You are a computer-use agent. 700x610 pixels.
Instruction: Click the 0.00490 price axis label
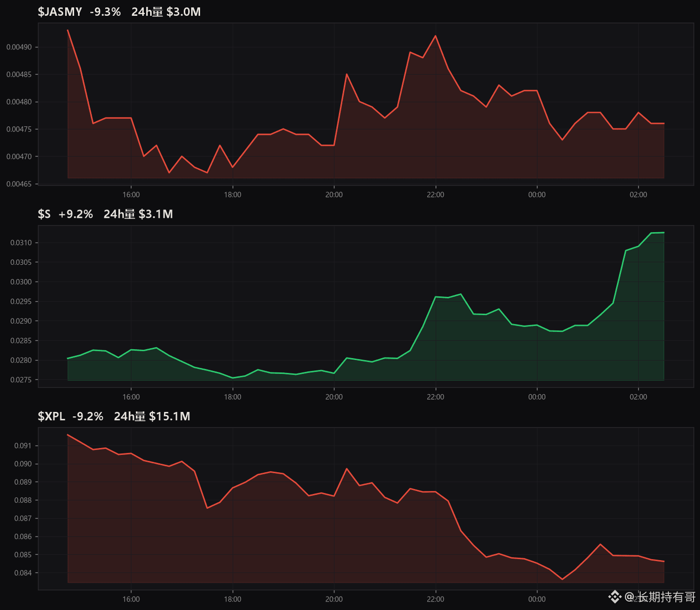pyautogui.click(x=19, y=47)
